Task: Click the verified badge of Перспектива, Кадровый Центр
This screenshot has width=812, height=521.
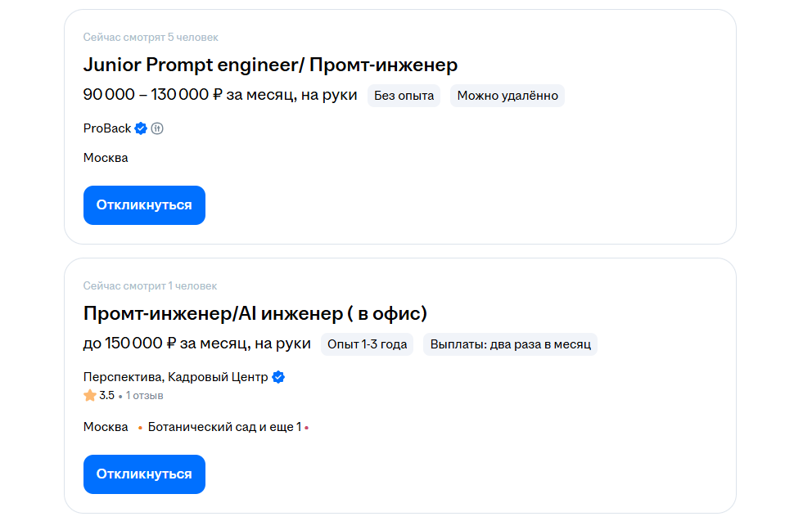Action: point(278,377)
